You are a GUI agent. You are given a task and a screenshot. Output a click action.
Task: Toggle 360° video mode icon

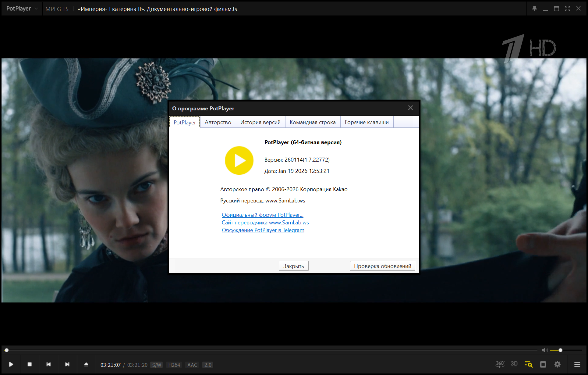pyautogui.click(x=500, y=364)
